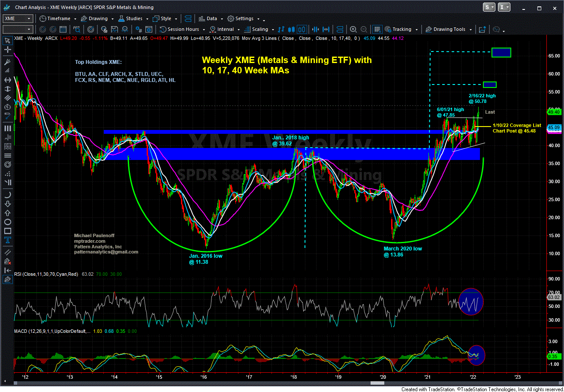Click the remove drawing objects icon
Viewport: 564px width, 392px height.
(8, 261)
